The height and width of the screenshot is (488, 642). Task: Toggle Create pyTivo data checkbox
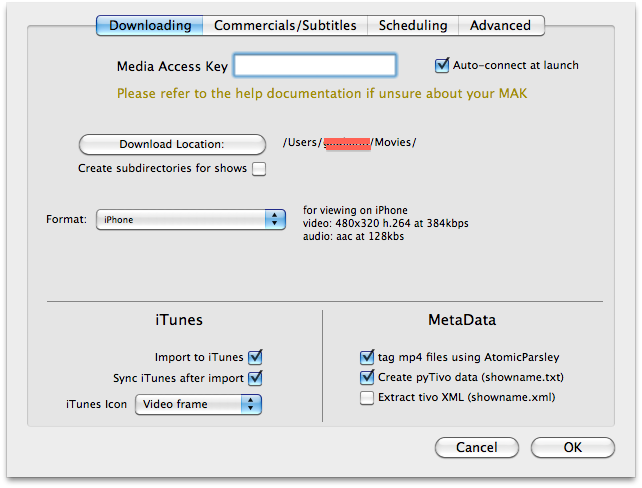(366, 377)
